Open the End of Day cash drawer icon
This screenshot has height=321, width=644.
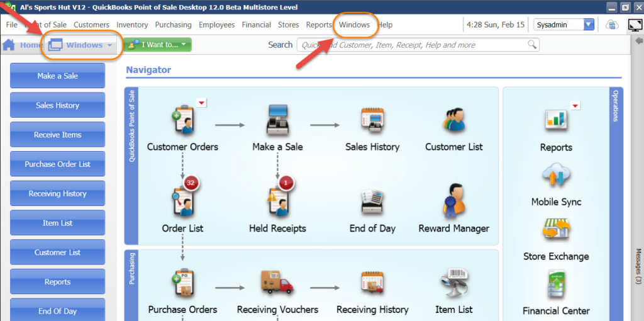tap(372, 201)
